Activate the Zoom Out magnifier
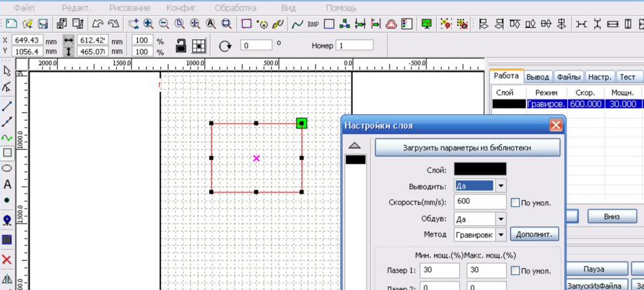The image size is (644, 290). 164,24
